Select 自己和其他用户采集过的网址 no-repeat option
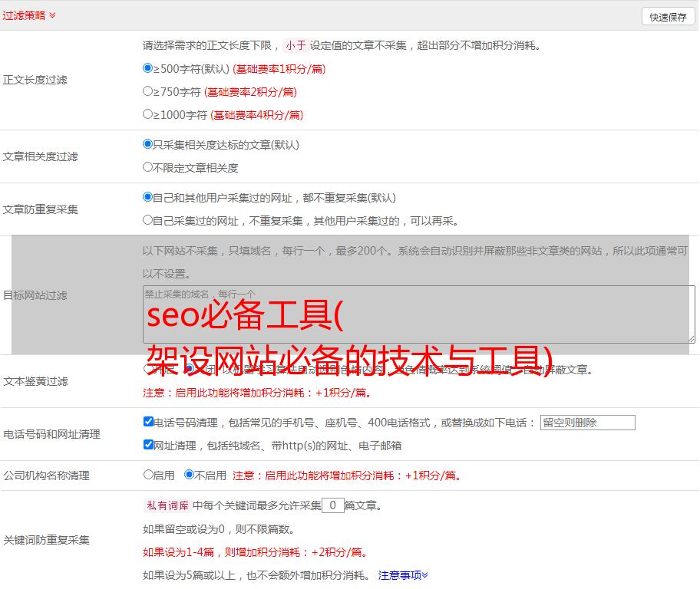The image size is (700, 589). [148, 197]
